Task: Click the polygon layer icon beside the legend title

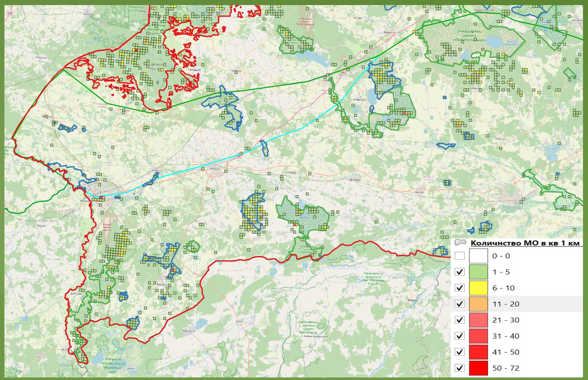Action: tap(460, 243)
